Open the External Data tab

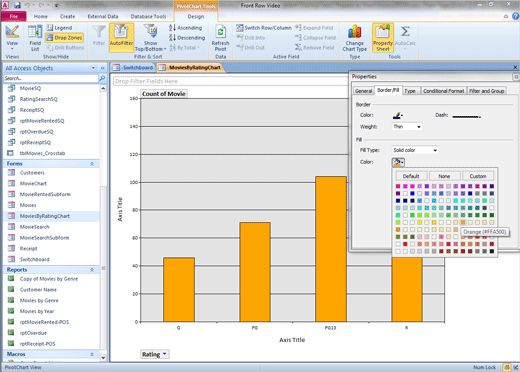pyautogui.click(x=103, y=16)
